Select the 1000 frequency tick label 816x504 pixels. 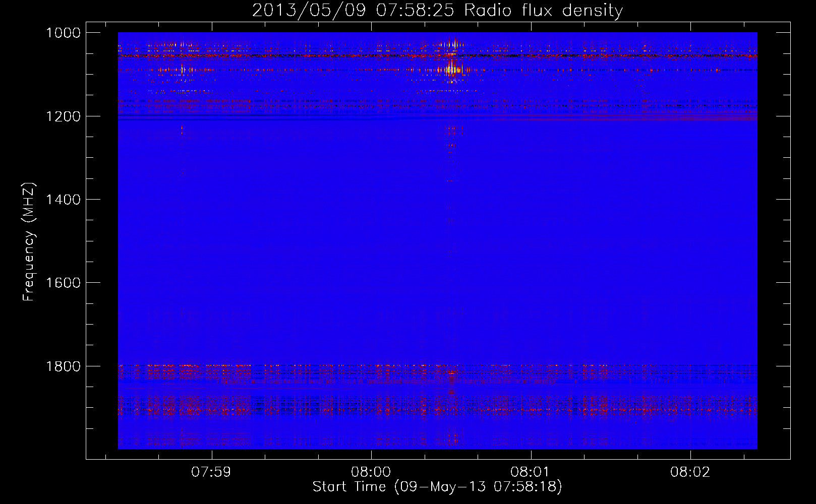[64, 33]
